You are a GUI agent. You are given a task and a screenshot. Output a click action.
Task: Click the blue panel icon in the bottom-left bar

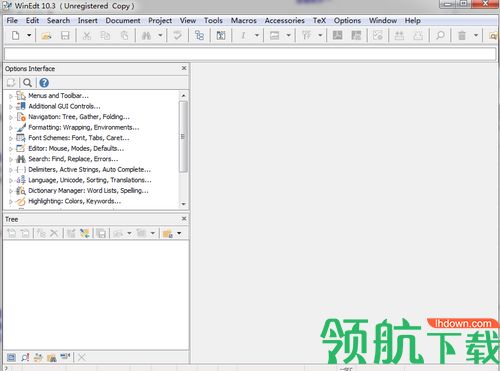coord(11,357)
